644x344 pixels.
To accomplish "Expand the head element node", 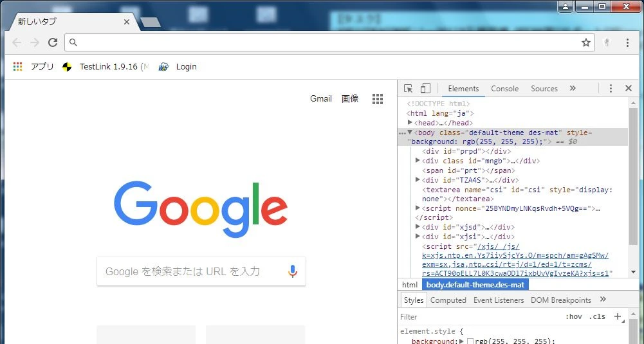I will pyautogui.click(x=410, y=122).
